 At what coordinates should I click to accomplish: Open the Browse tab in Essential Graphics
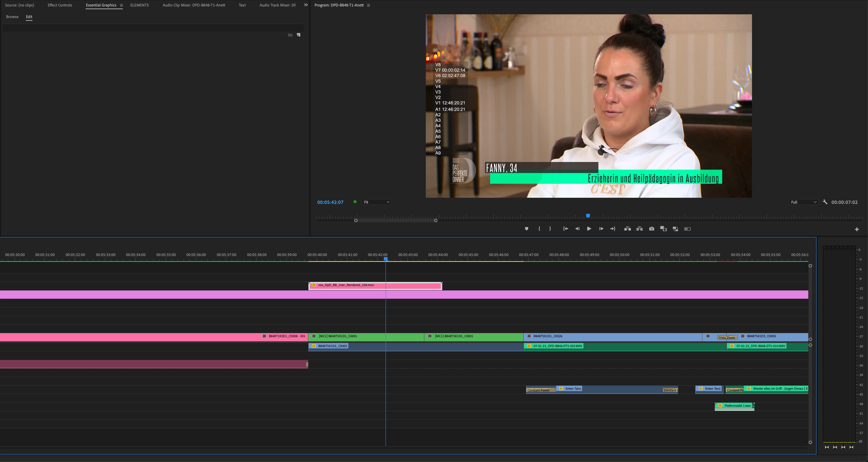click(12, 17)
